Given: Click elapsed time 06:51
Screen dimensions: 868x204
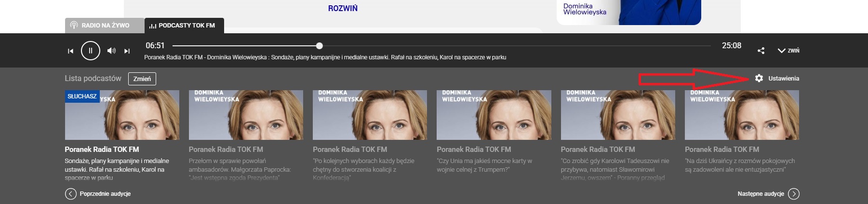Looking at the screenshot, I should click(155, 46).
